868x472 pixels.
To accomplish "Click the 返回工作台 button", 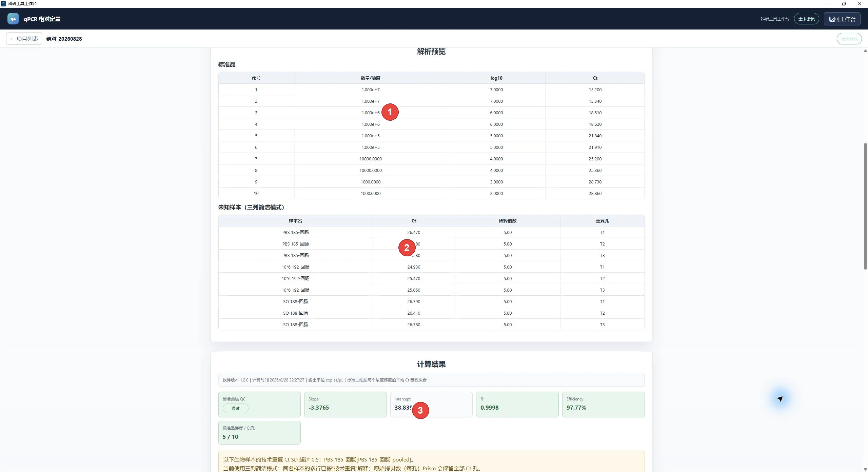I will tap(842, 19).
